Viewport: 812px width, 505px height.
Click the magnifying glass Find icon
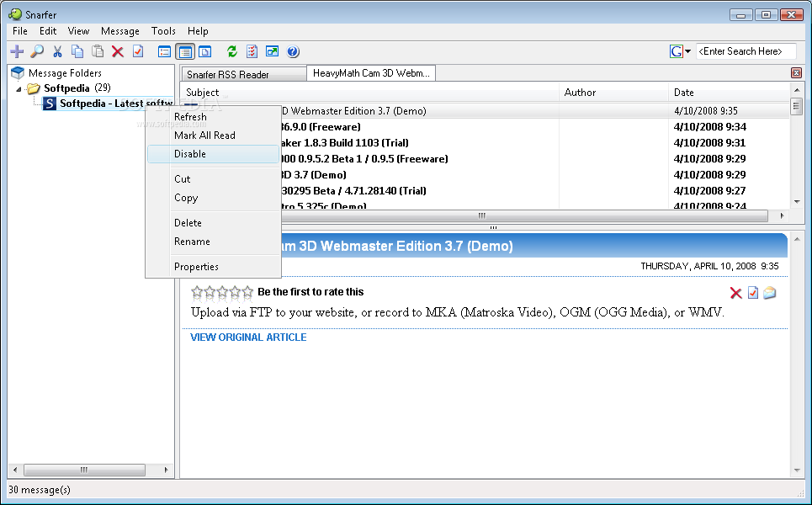coord(37,51)
